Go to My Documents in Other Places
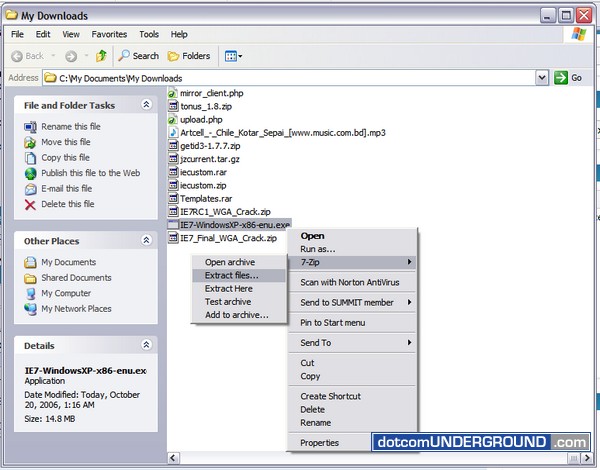This screenshot has width=600, height=470. click(x=68, y=262)
